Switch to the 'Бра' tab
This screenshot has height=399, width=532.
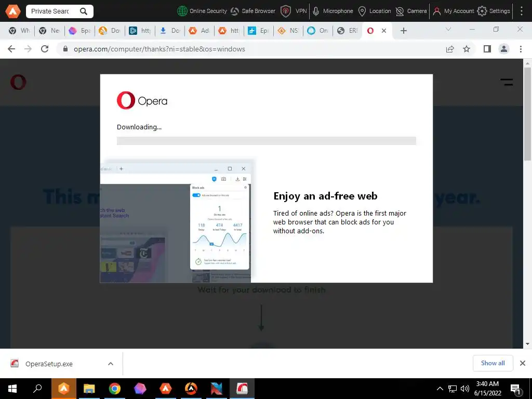[79, 31]
